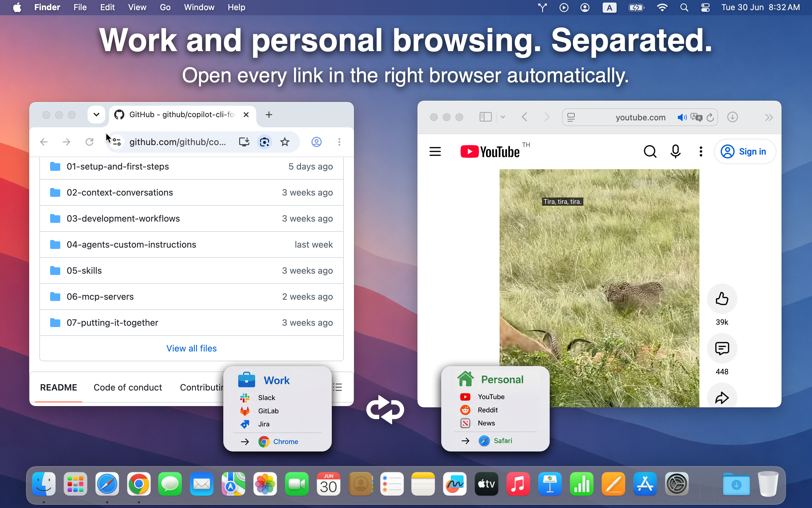
Task: Open the YouTube hamburger guide menu
Action: (x=435, y=151)
